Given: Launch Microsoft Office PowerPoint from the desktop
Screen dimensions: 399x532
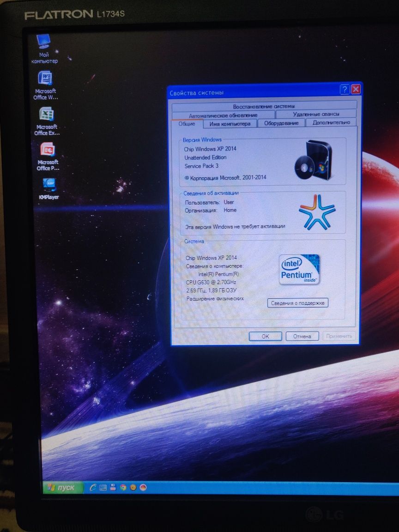Looking at the screenshot, I should [x=48, y=157].
